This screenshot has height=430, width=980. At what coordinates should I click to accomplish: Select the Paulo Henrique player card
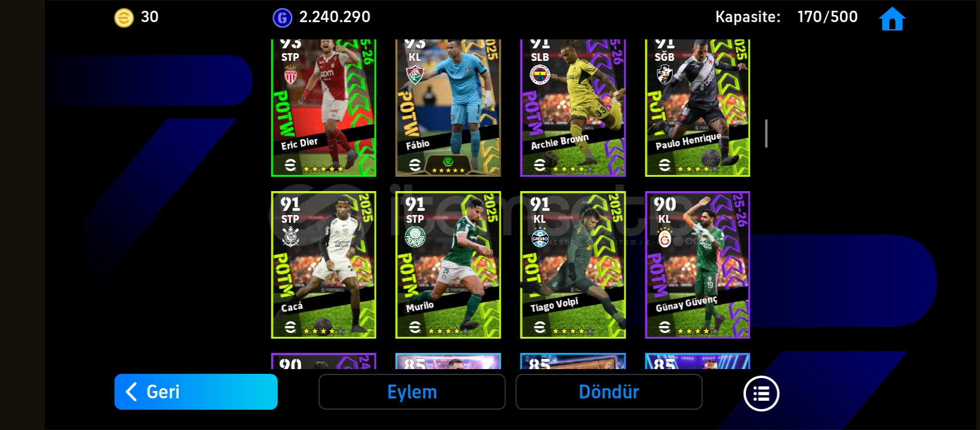pyautogui.click(x=697, y=108)
